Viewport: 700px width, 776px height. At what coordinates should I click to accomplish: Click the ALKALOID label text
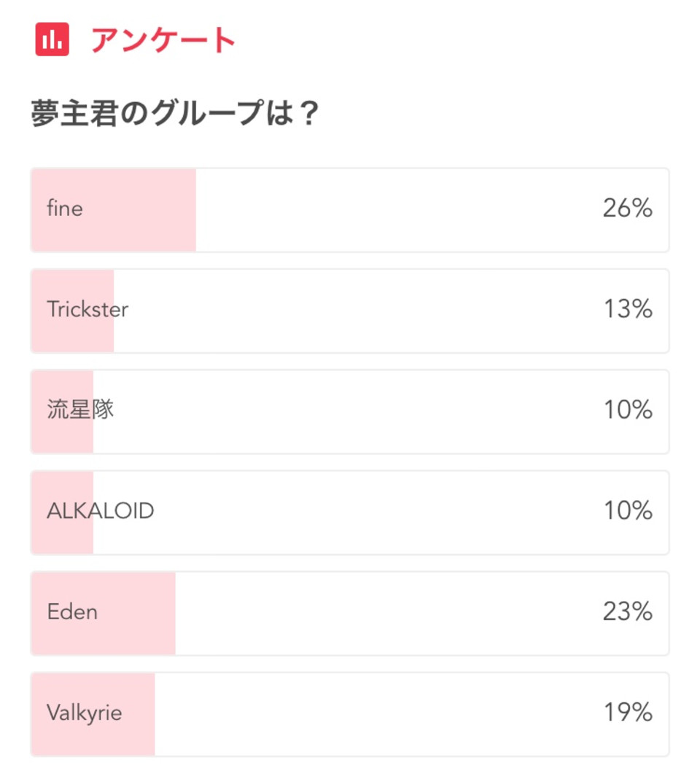(101, 511)
